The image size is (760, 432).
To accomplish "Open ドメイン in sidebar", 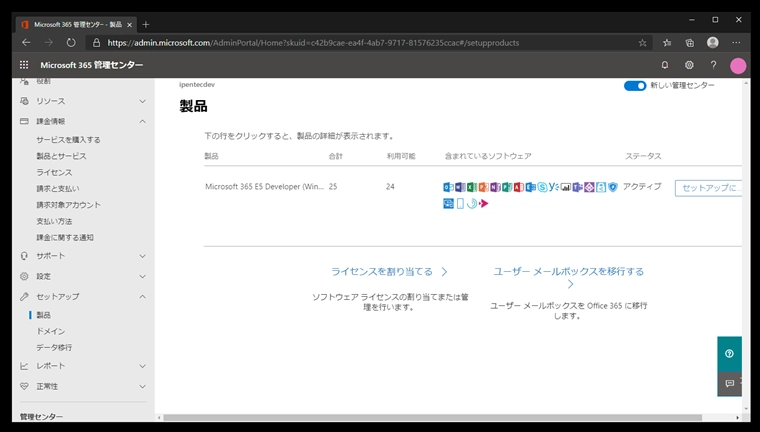I will pyautogui.click(x=51, y=331).
